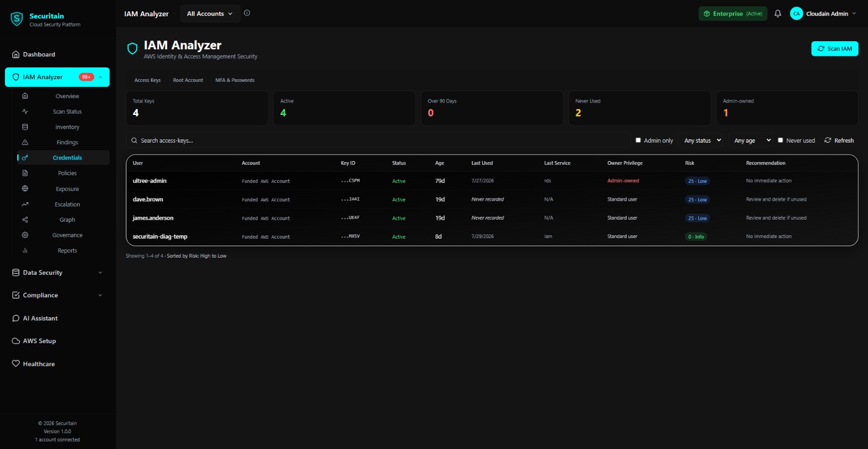Screen dimensions: 868x449
Task: Click the Credentials key icon
Action: coord(25,158)
